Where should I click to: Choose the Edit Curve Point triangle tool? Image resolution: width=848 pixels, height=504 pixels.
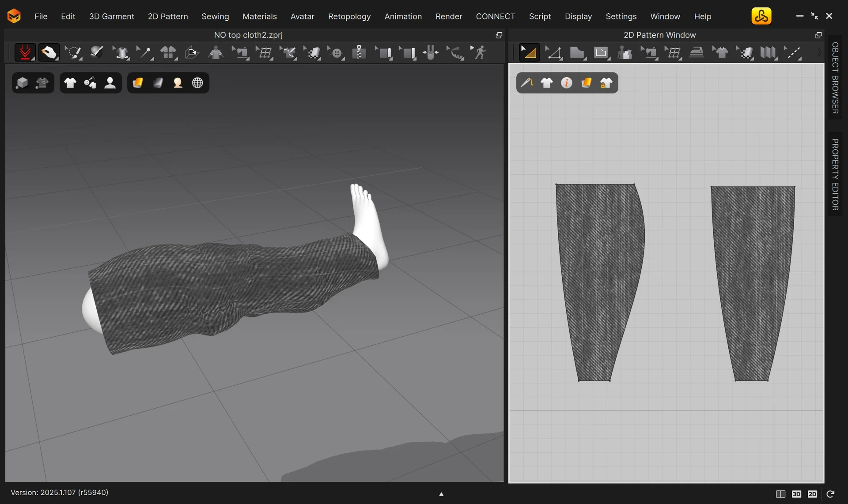pyautogui.click(x=553, y=53)
